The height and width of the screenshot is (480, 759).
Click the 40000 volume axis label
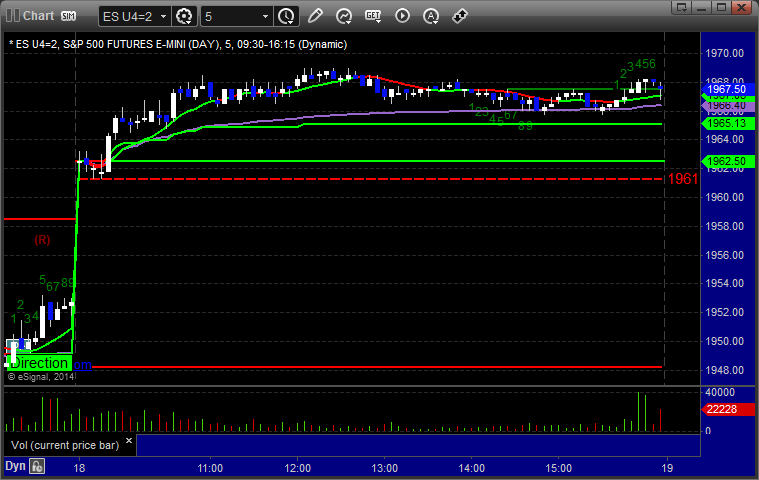720,392
